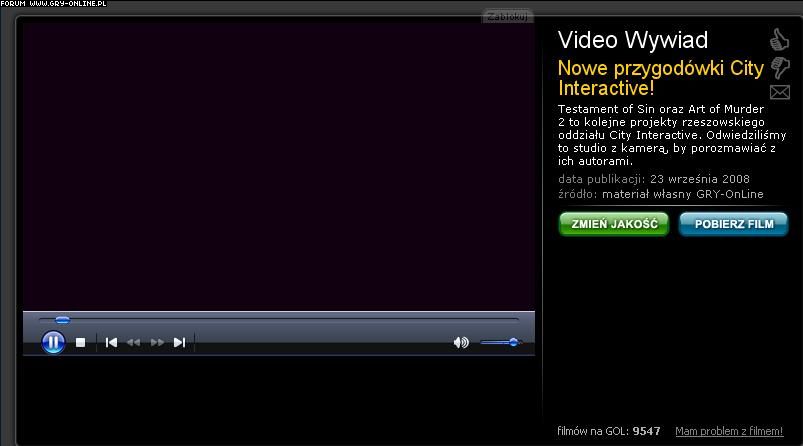803x446 pixels.
Task: Stop the video with the square button
Action: pyautogui.click(x=81, y=342)
